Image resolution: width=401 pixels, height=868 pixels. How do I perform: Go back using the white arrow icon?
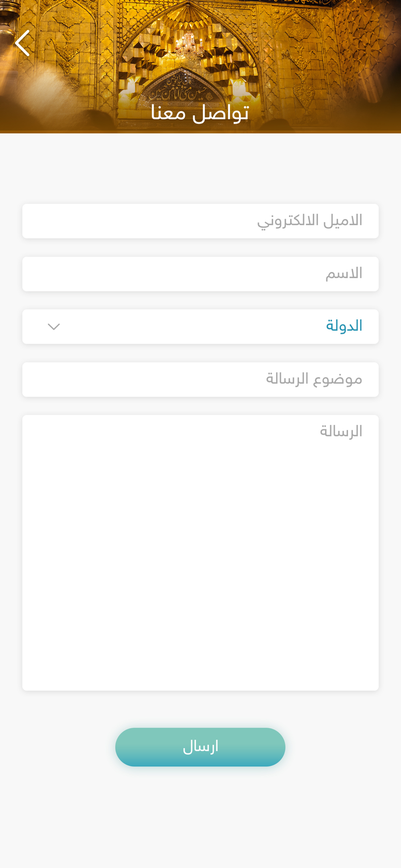tap(23, 43)
